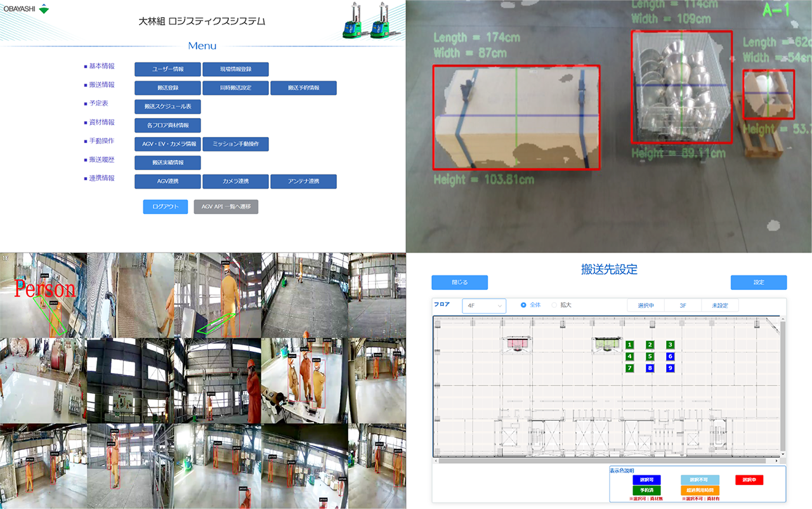Open the 搬送スケジュール表 menu item
812x509 pixels.
(167, 107)
